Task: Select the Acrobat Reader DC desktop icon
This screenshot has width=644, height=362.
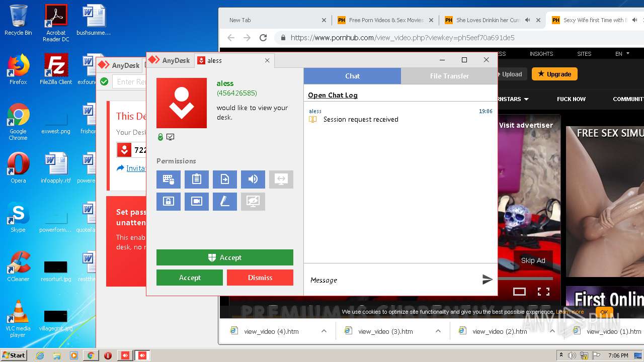Action: click(x=56, y=23)
